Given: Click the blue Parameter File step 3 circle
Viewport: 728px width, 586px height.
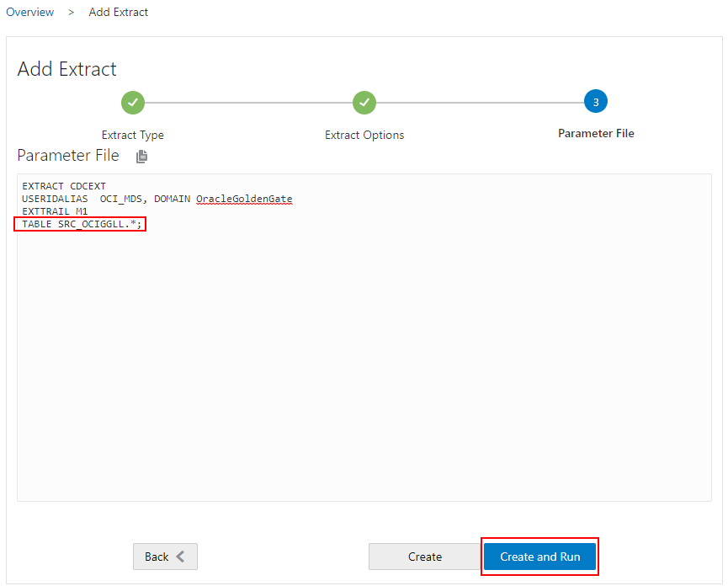Looking at the screenshot, I should point(596,101).
